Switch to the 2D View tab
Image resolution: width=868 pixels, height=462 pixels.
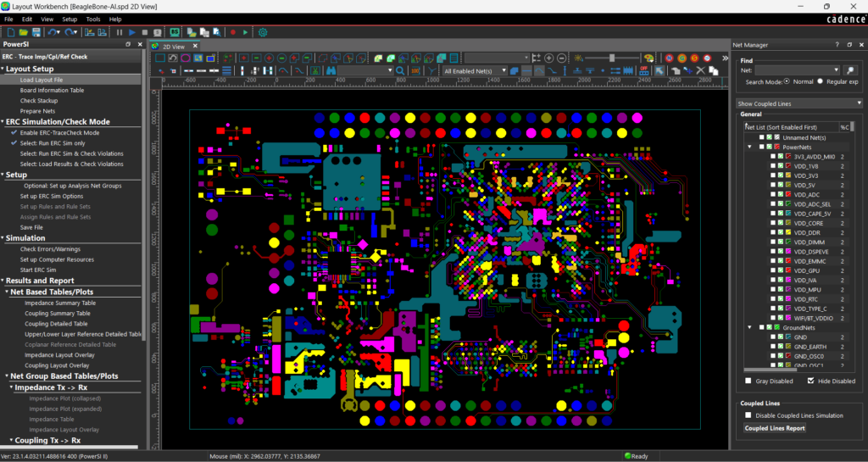point(174,47)
